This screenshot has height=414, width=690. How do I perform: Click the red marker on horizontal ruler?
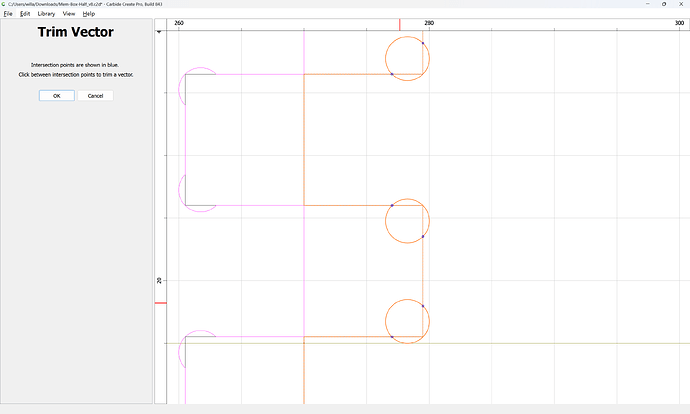click(400, 25)
